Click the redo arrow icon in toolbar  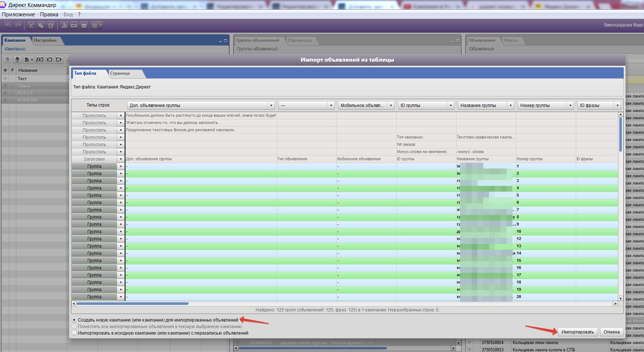pyautogui.click(x=18, y=25)
